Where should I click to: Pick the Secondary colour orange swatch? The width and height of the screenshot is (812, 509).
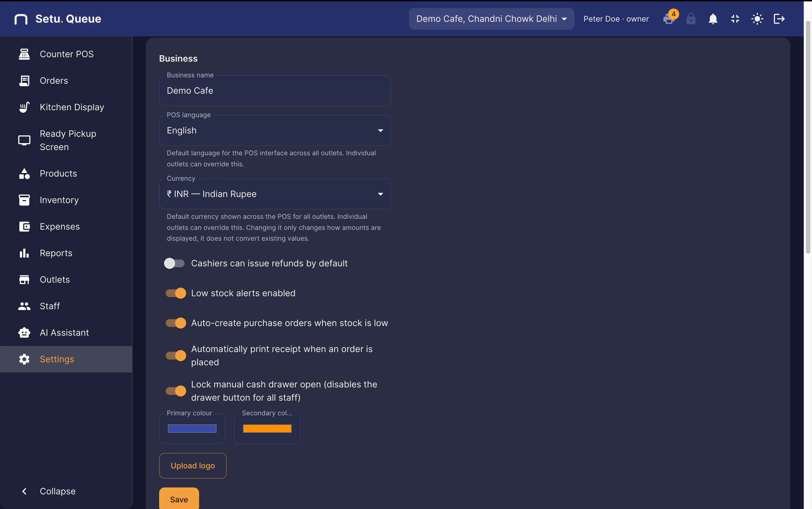click(267, 429)
